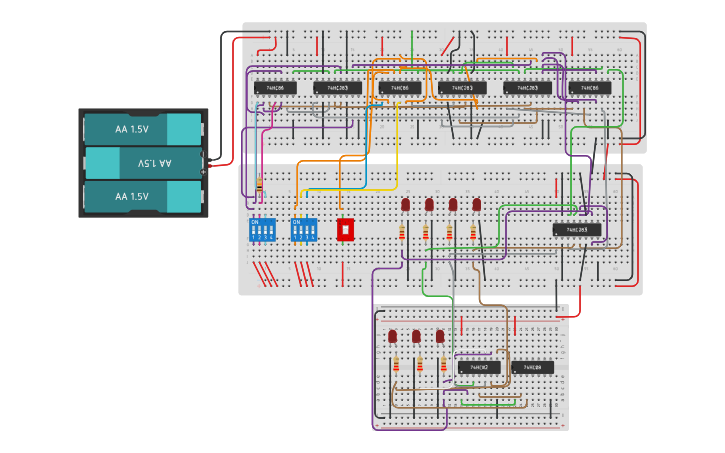Image resolution: width=725 pixels, height=453 pixels.
Task: Select resistor below first bottom-board LED
Action: pyautogui.click(x=396, y=364)
